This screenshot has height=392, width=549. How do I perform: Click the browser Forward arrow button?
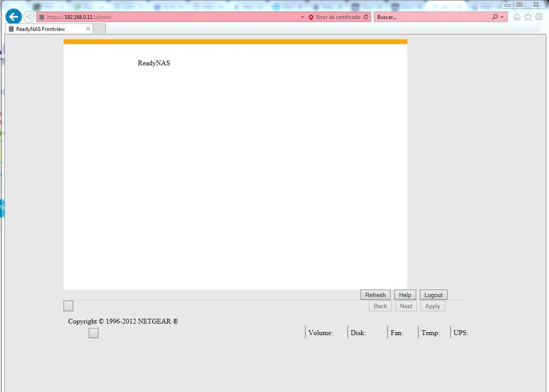(29, 17)
